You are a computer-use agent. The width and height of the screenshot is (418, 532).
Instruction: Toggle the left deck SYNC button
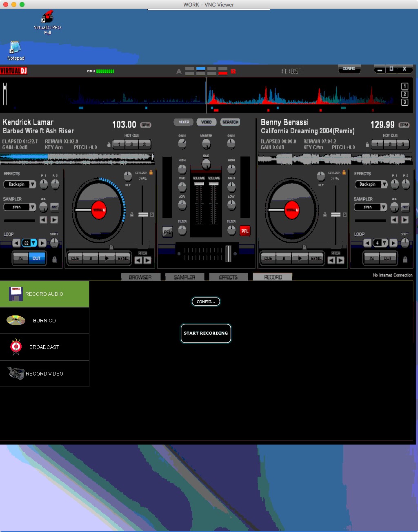point(123,258)
